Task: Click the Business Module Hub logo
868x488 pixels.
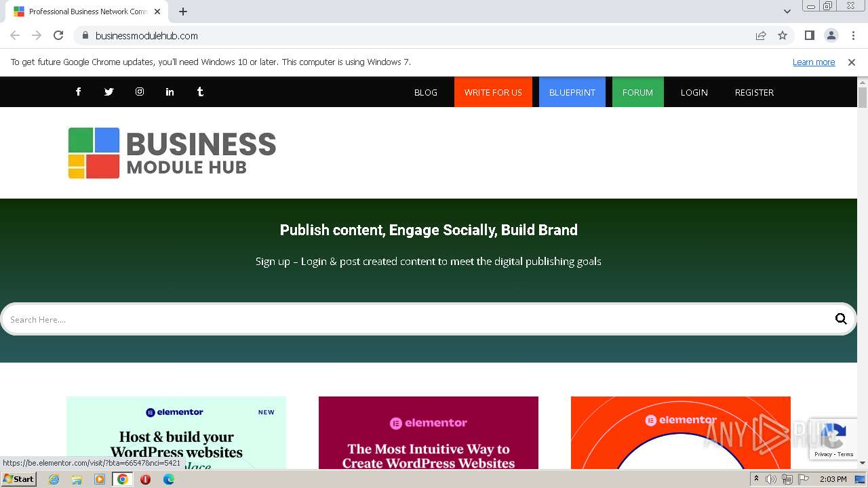Action: [x=172, y=153]
